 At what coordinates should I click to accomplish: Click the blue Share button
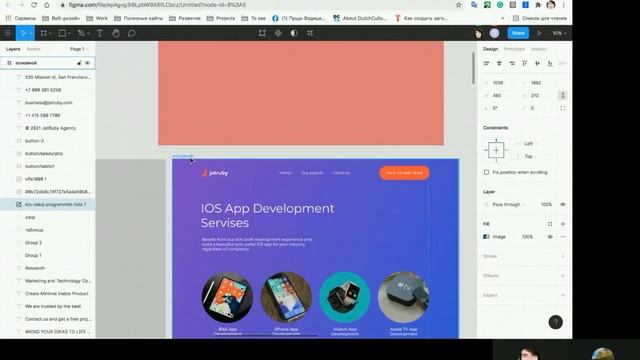pos(518,33)
